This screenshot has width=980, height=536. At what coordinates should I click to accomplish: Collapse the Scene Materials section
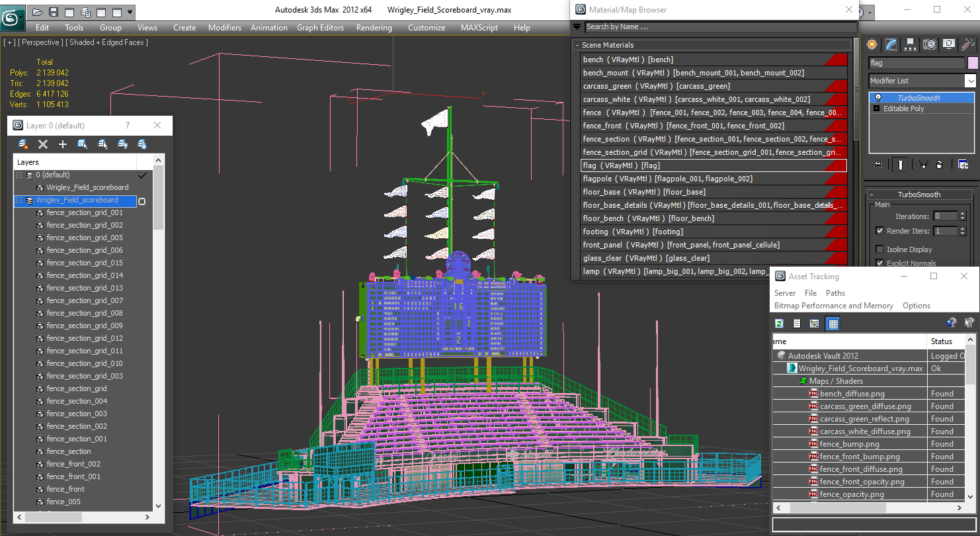(711, 45)
